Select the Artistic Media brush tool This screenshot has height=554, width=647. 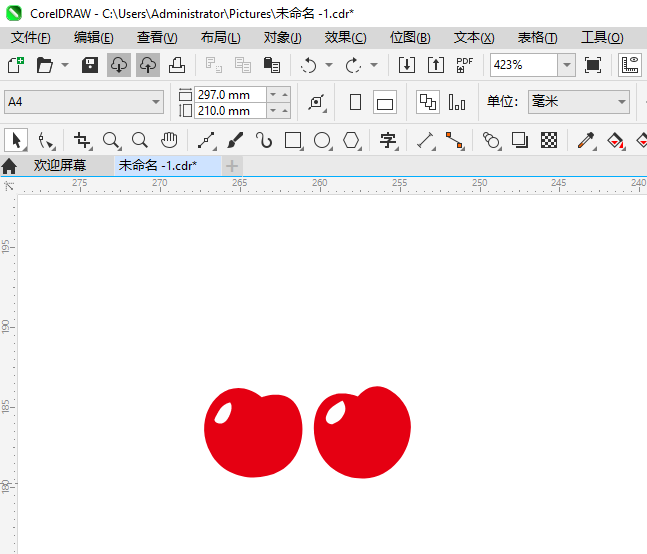tap(235, 140)
